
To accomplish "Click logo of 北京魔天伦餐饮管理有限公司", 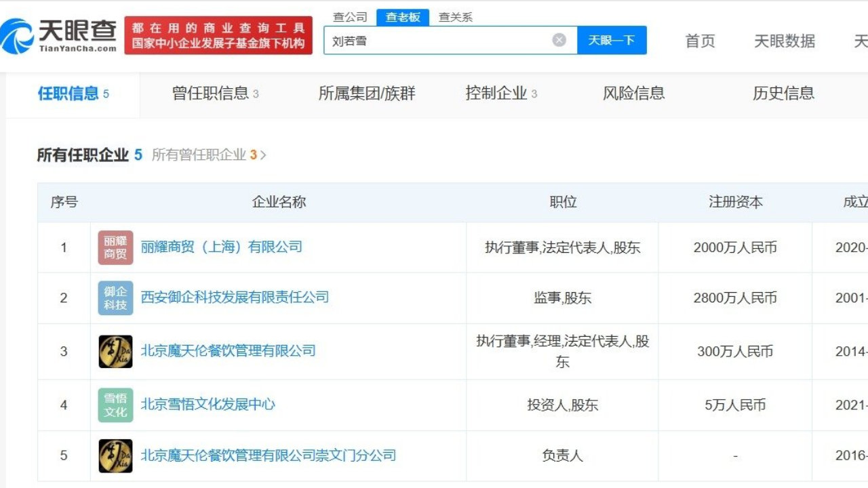I will [x=115, y=351].
